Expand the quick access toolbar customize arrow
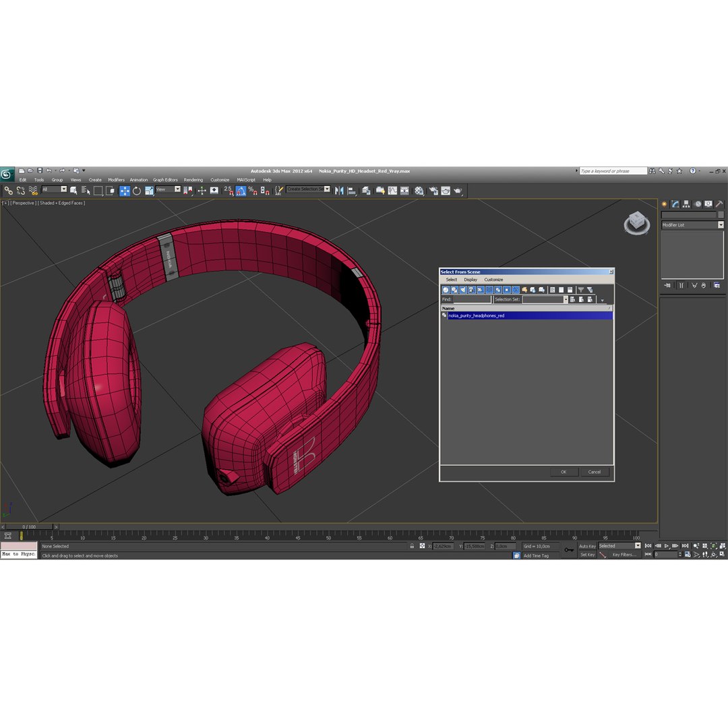728x728 pixels. pos(84,171)
